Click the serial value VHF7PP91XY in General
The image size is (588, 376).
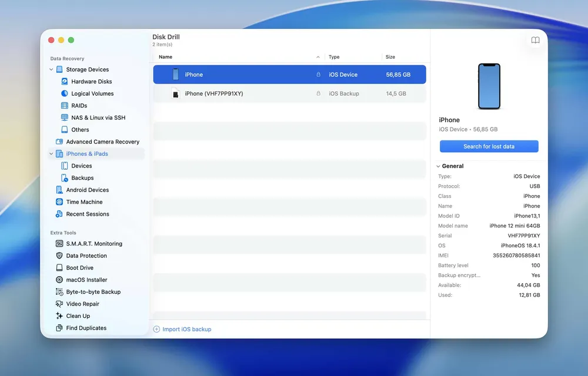coord(524,236)
